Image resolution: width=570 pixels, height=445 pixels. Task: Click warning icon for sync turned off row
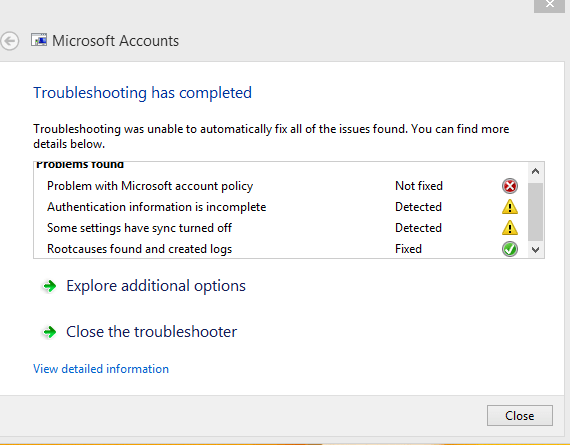click(510, 228)
